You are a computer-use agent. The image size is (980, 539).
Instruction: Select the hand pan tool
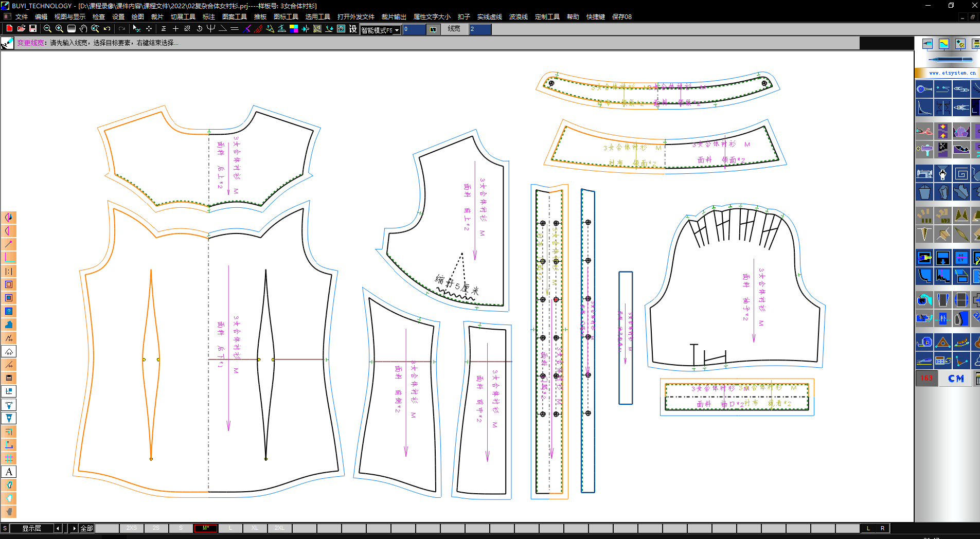point(83,29)
